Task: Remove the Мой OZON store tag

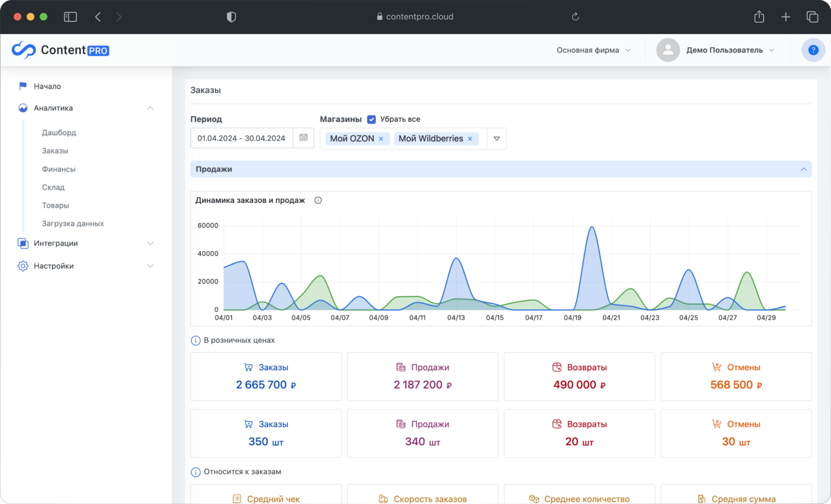Action: pos(381,139)
